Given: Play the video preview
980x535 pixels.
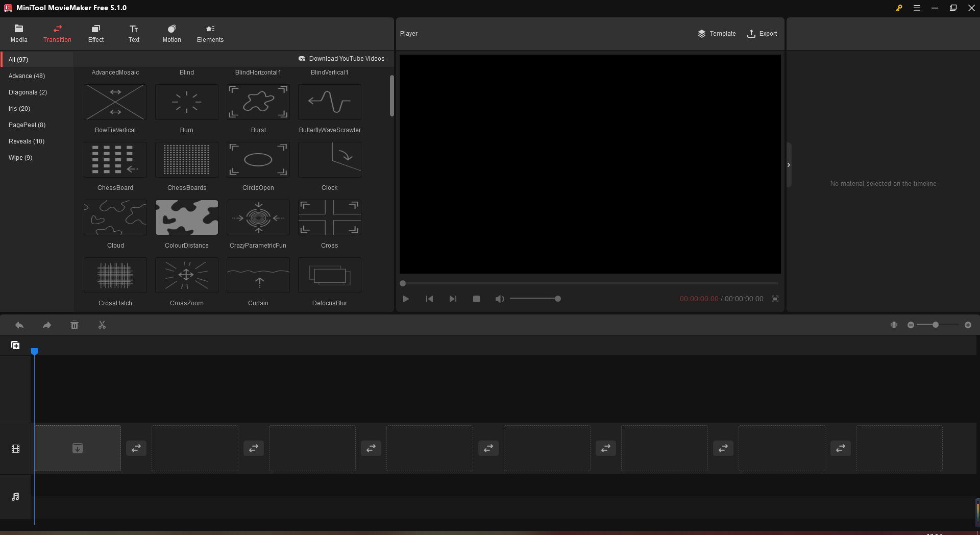Looking at the screenshot, I should click(406, 299).
